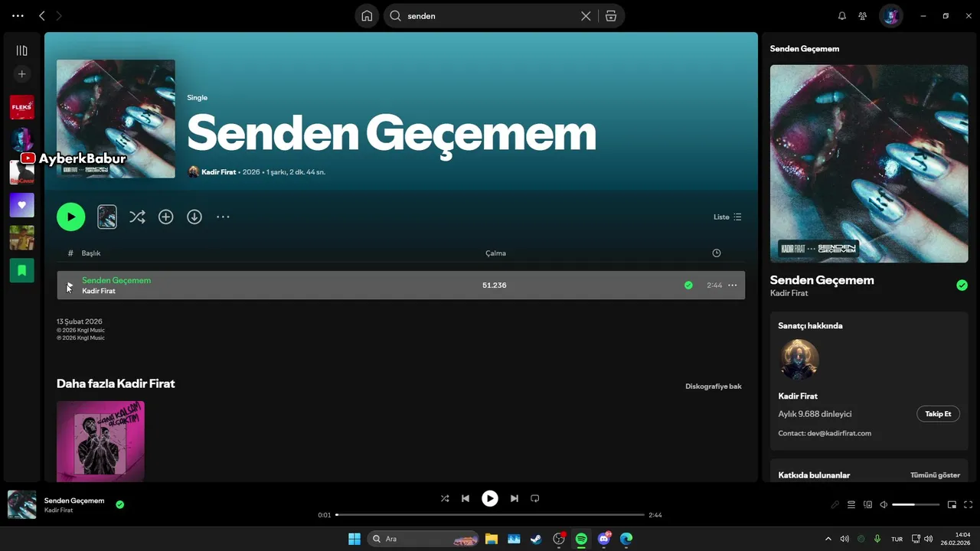Expand Your Library sidebar icon
Screen dimensions: 980x551
point(21,51)
